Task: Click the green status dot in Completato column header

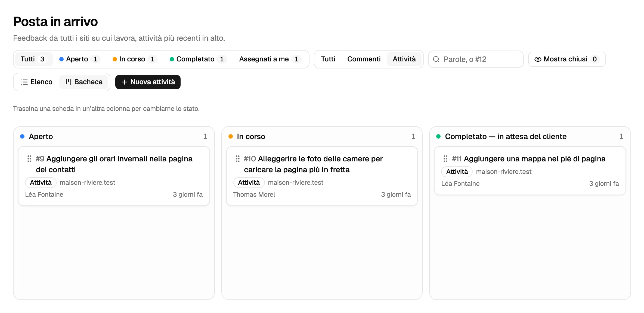Action: (x=438, y=136)
